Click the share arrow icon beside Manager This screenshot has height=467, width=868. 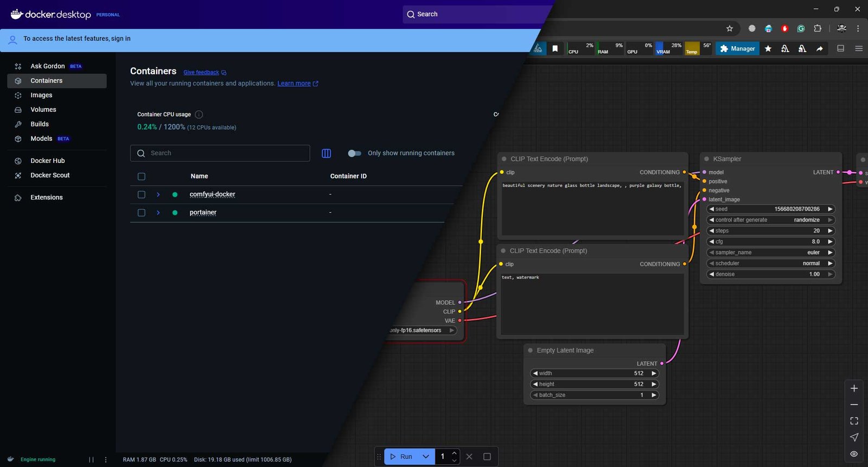820,49
